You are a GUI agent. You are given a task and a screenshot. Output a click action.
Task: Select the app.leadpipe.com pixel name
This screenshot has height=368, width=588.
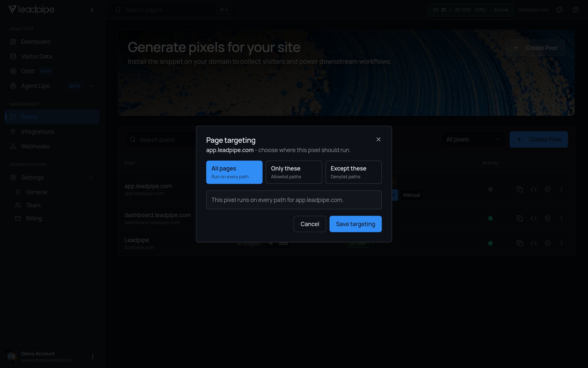148,186
